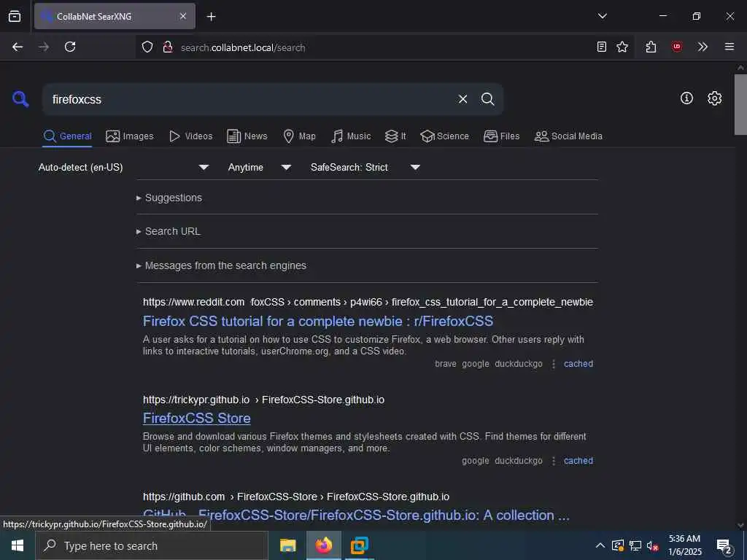Open the Anytime time range dropdown
747x560 pixels.
[259, 167]
